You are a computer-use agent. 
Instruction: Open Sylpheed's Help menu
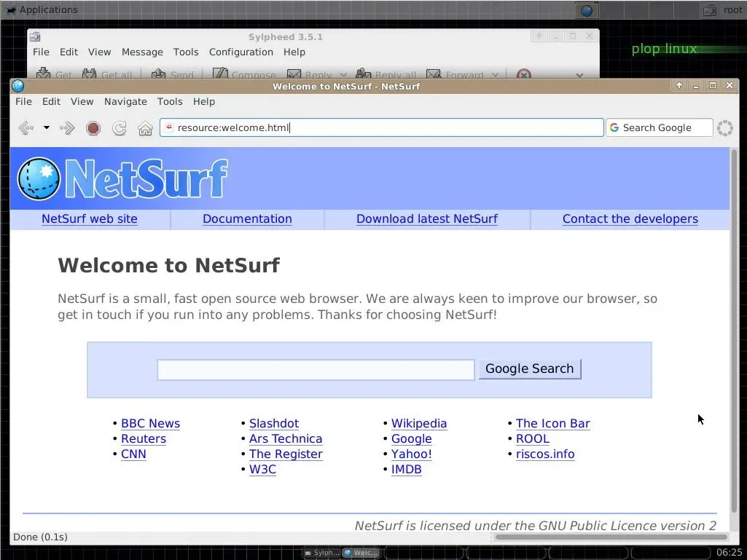(x=294, y=52)
